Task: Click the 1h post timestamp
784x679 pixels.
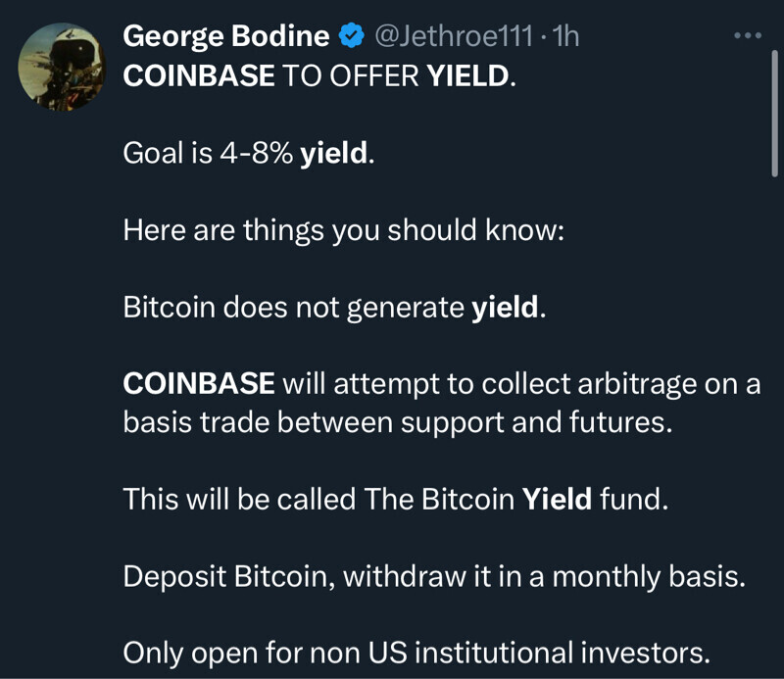Action: (x=567, y=37)
